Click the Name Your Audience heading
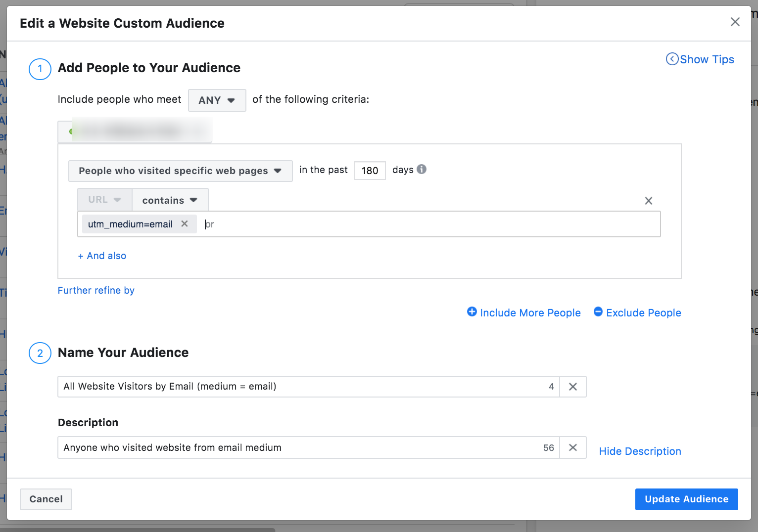Image resolution: width=758 pixels, height=532 pixels. [123, 353]
